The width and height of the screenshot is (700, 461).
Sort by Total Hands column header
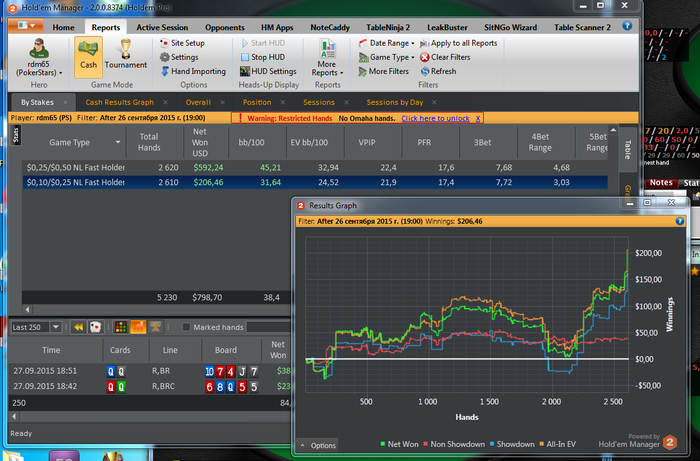[149, 142]
